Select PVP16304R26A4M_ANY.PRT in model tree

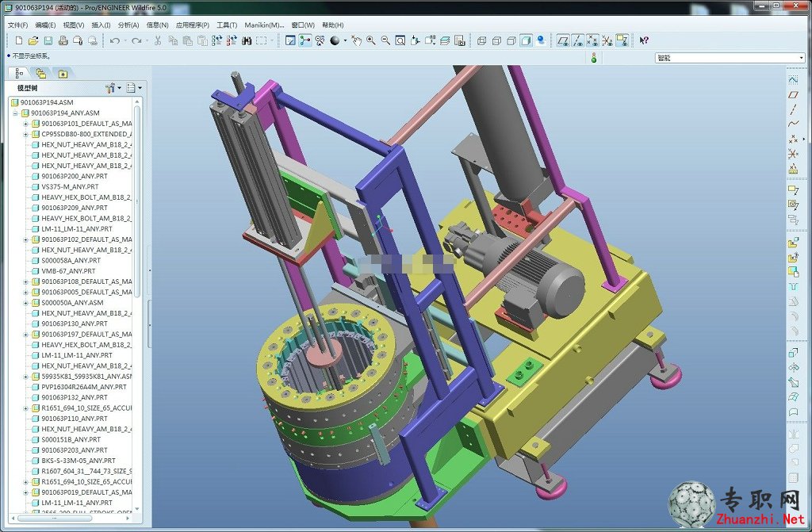(83, 387)
